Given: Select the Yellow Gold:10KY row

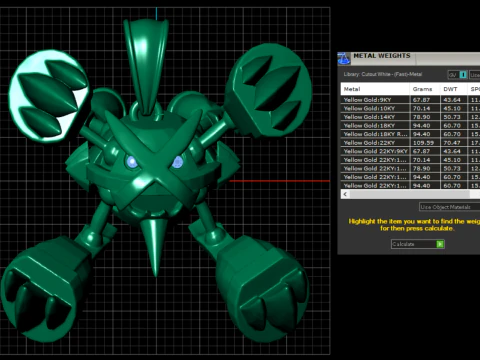Looking at the screenshot, I should (x=410, y=108).
